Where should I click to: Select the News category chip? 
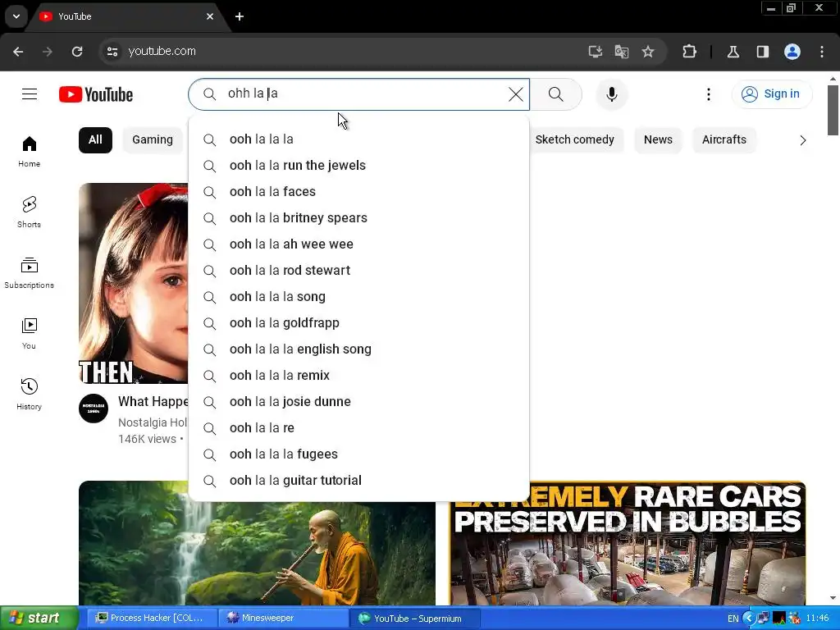click(x=658, y=139)
